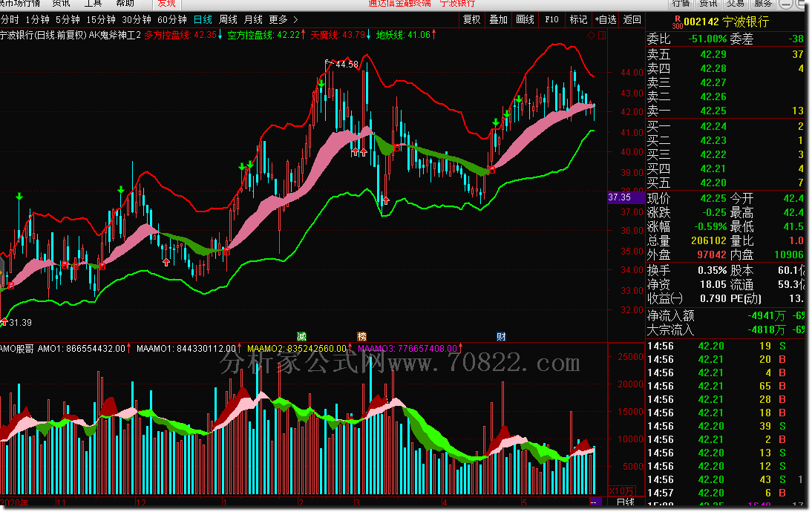Image resolution: width=812 pixels, height=512 pixels.
Task: Click the 买五 42.20 order row
Action: (725, 183)
